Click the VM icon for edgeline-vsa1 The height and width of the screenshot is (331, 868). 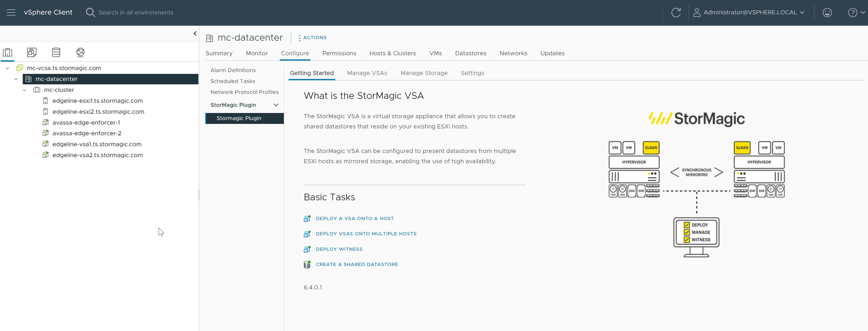click(x=45, y=144)
